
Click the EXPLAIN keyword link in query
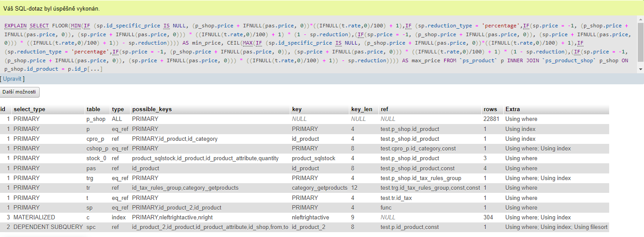(x=16, y=26)
